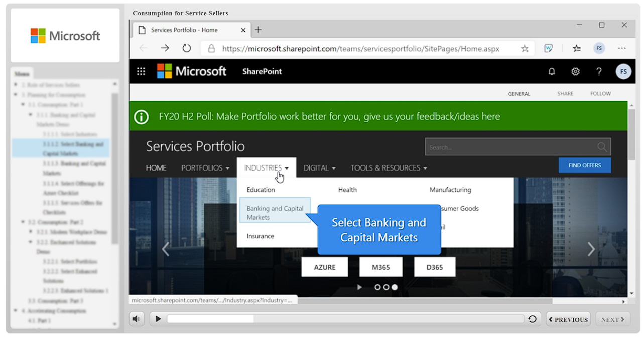Open 3.1.1.3 Banking and Capital Markets item

74,168
